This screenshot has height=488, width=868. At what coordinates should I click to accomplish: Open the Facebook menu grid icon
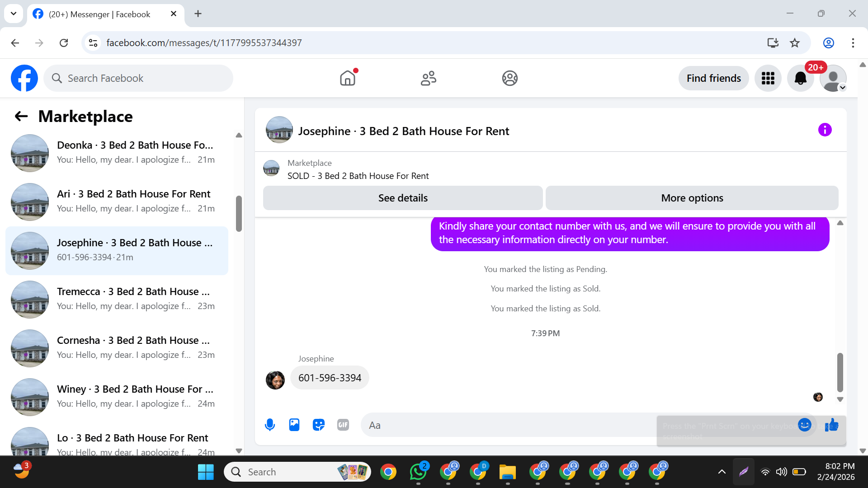pyautogui.click(x=768, y=79)
